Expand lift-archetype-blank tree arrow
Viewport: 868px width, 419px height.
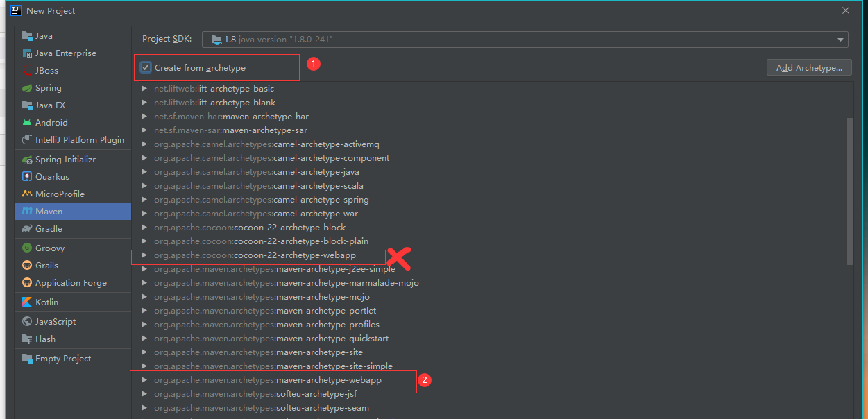coord(144,103)
